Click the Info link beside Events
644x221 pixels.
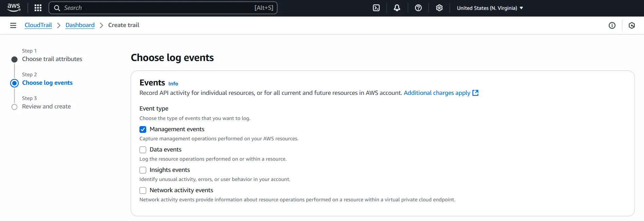point(173,84)
